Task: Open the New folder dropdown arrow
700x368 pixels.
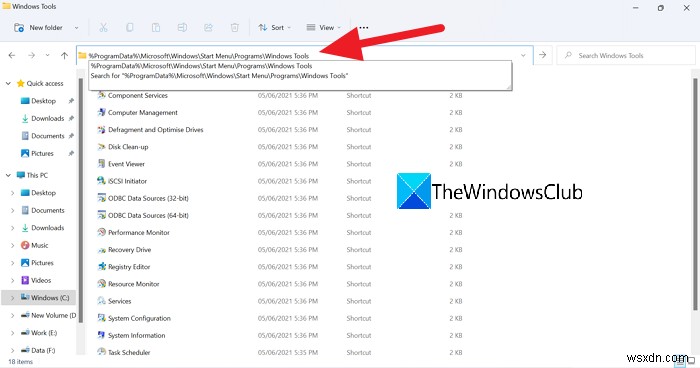Action: click(76, 28)
